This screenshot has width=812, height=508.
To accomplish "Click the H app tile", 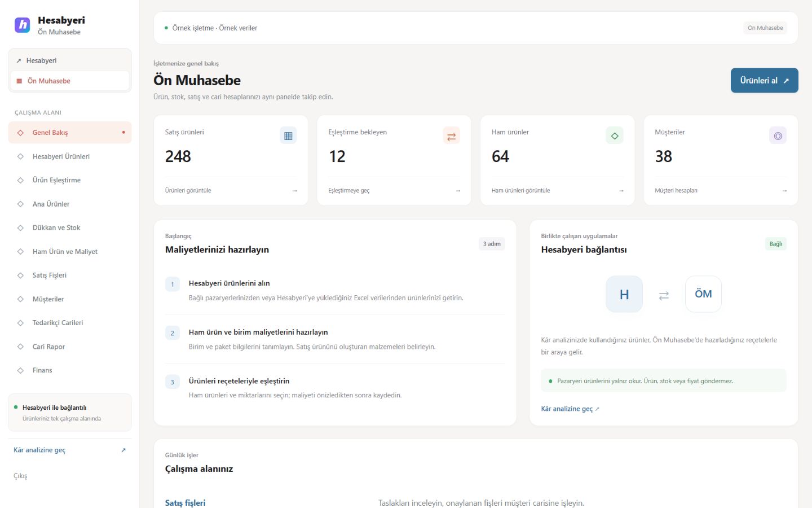I will pyautogui.click(x=624, y=294).
